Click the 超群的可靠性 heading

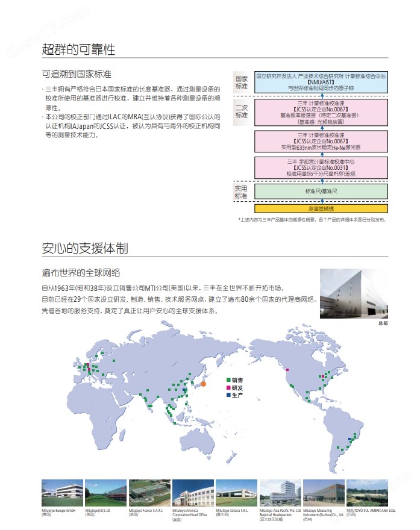pos(78,49)
